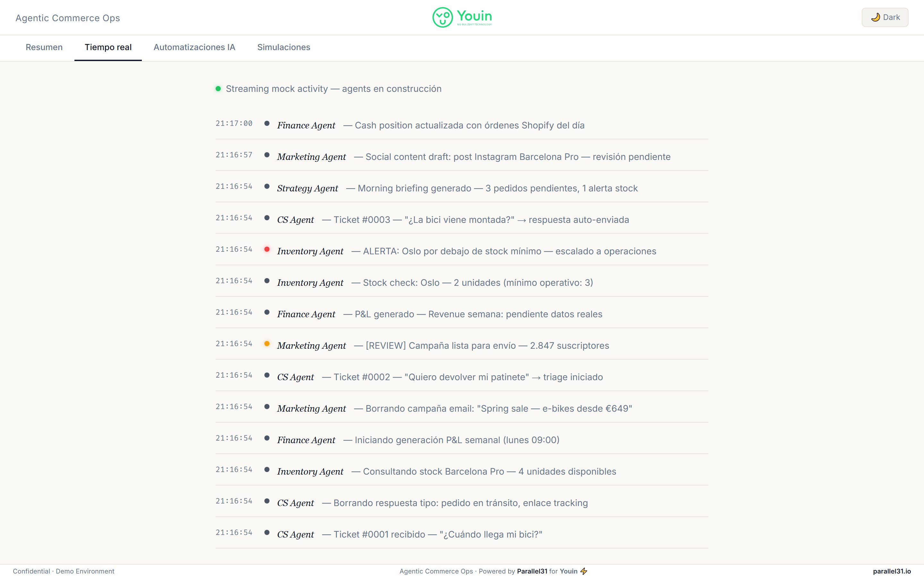Click the lightning bolt icon in footer
The height and width of the screenshot is (578, 924).
point(584,571)
